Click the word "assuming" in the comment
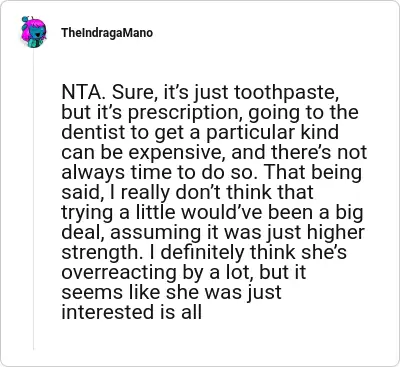400x367 pixels. (x=155, y=232)
